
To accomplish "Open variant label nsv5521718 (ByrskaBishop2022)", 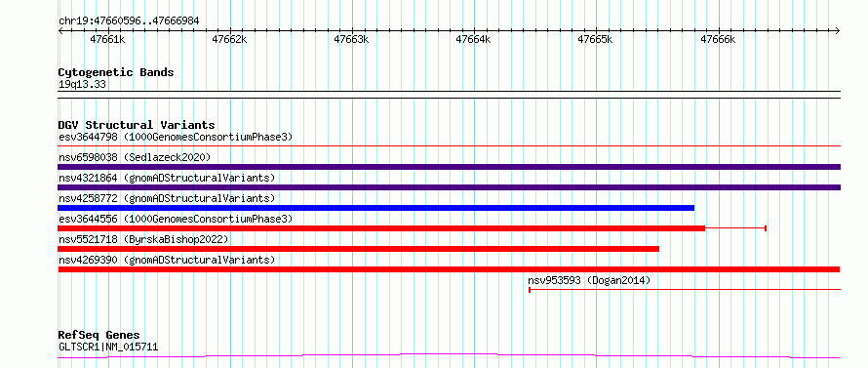I will tap(143, 239).
